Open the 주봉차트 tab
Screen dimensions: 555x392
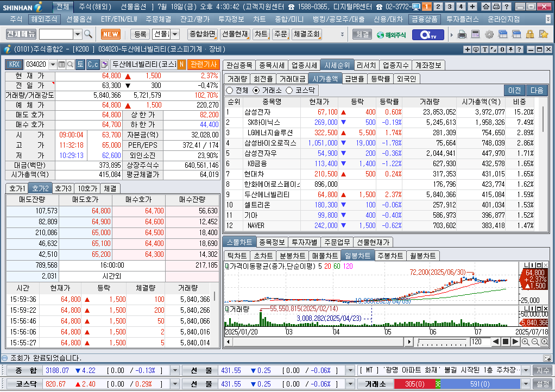tap(390, 255)
